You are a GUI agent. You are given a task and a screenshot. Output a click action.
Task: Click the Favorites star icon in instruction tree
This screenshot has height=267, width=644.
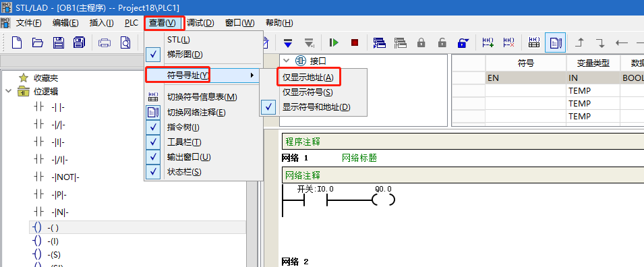point(24,78)
